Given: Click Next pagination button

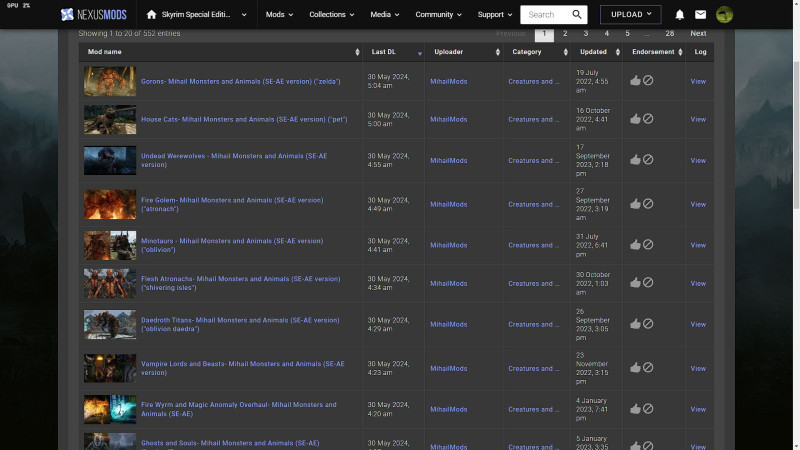Looking at the screenshot, I should (698, 34).
